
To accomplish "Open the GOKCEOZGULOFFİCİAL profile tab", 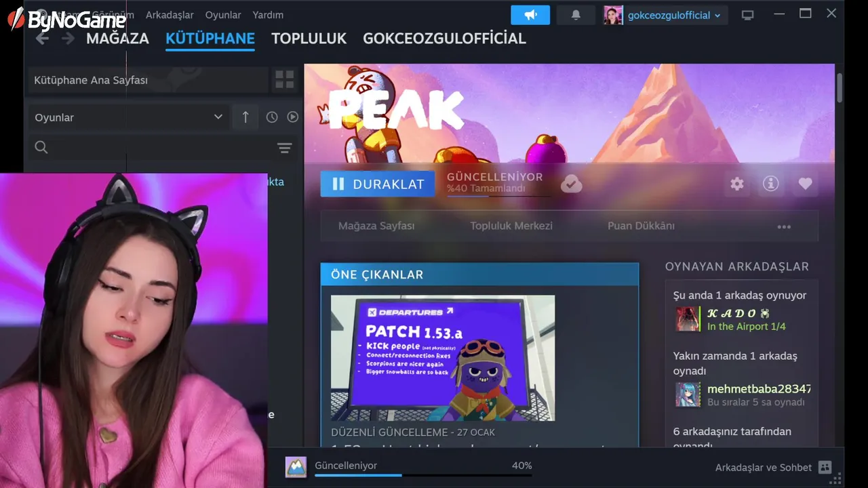I will coord(444,39).
